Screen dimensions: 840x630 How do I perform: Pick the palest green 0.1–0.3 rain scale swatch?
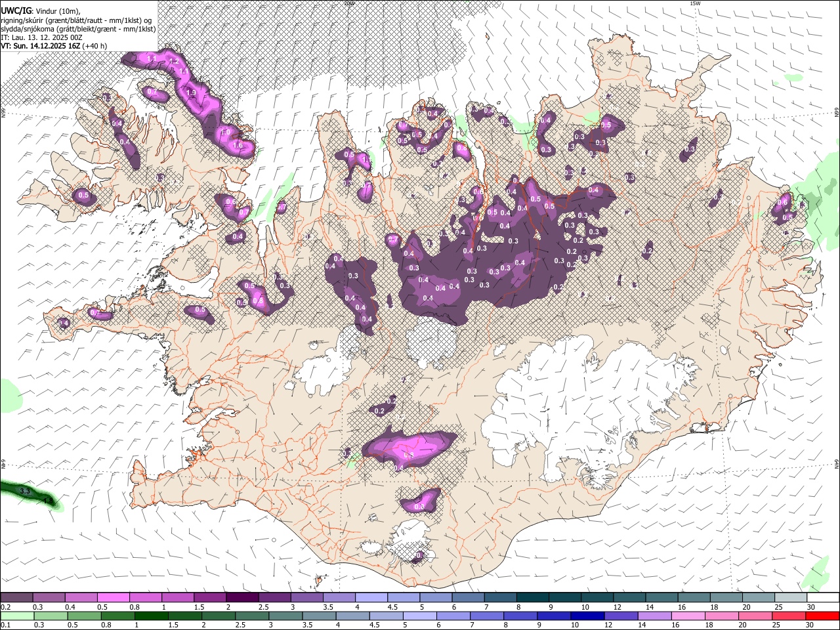pyautogui.click(x=17, y=616)
